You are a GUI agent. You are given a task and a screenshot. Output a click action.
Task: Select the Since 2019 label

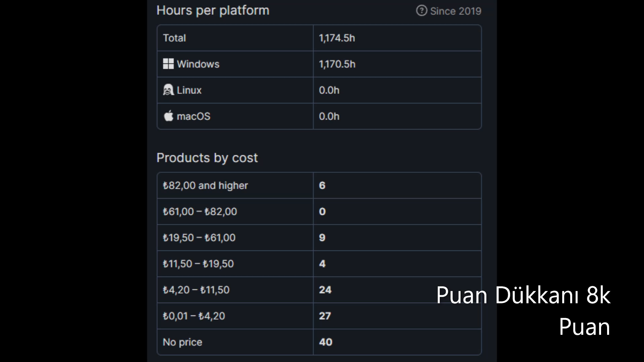455,11
